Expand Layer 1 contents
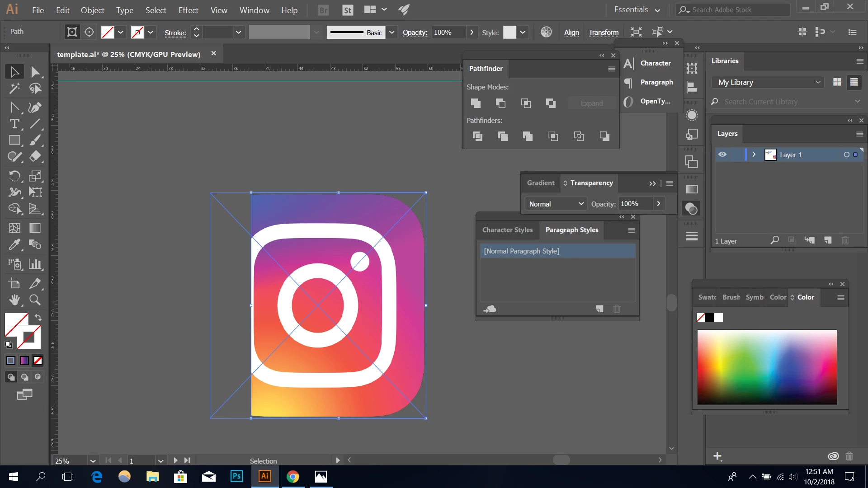 pos(754,155)
